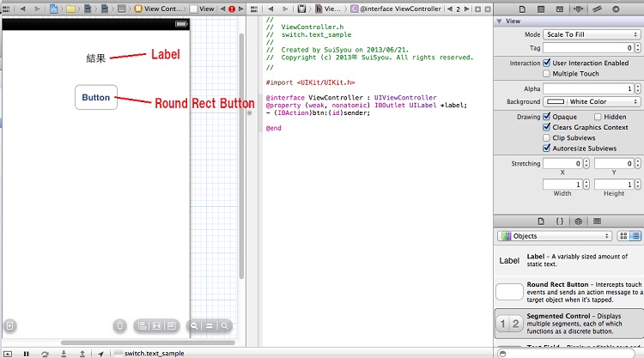Open the Background White Color dropdown
This screenshot has width=644, height=358.
pos(592,101)
